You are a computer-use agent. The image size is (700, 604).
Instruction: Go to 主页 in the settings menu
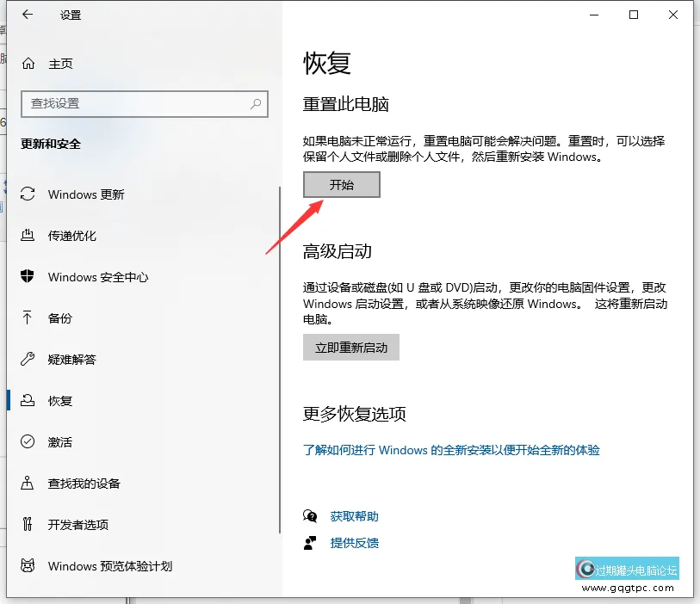pyautogui.click(x=59, y=62)
